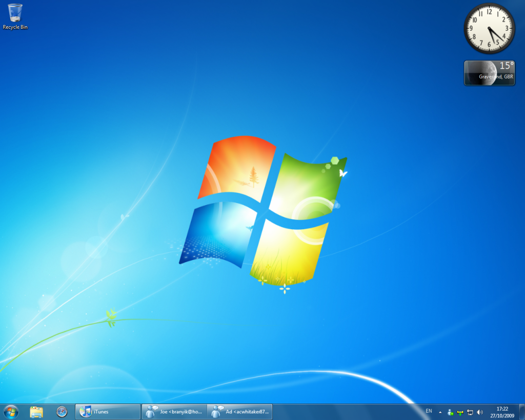Click the Show desktop button
Viewport: 525px width, 420px height.
coord(521,412)
